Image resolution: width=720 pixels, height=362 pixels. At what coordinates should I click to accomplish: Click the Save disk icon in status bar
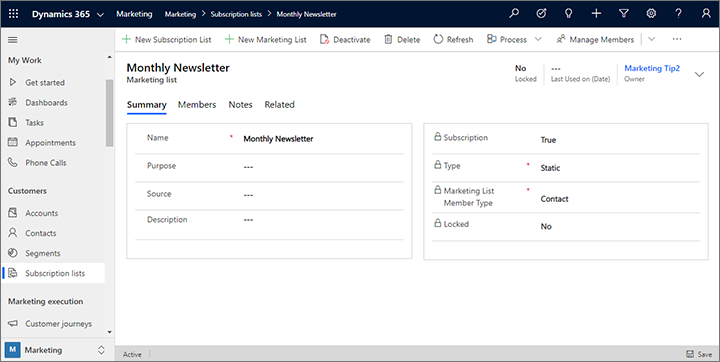(x=690, y=354)
